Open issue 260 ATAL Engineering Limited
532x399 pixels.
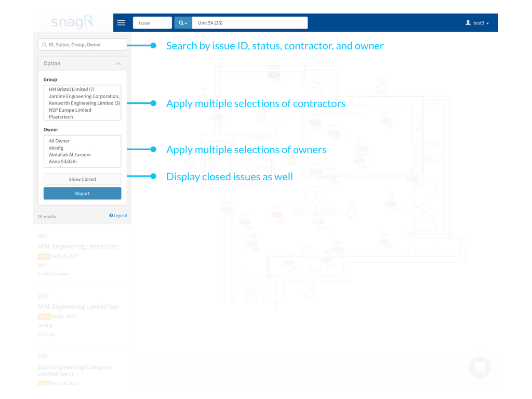[x=82, y=314]
